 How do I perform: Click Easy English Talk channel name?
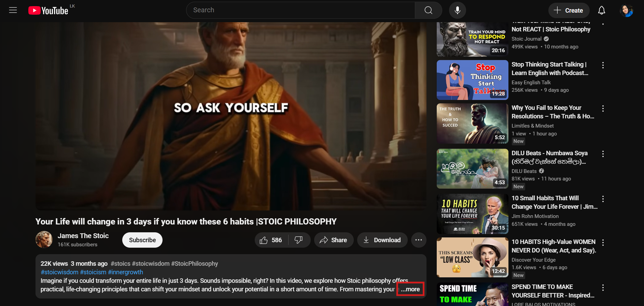[531, 83]
